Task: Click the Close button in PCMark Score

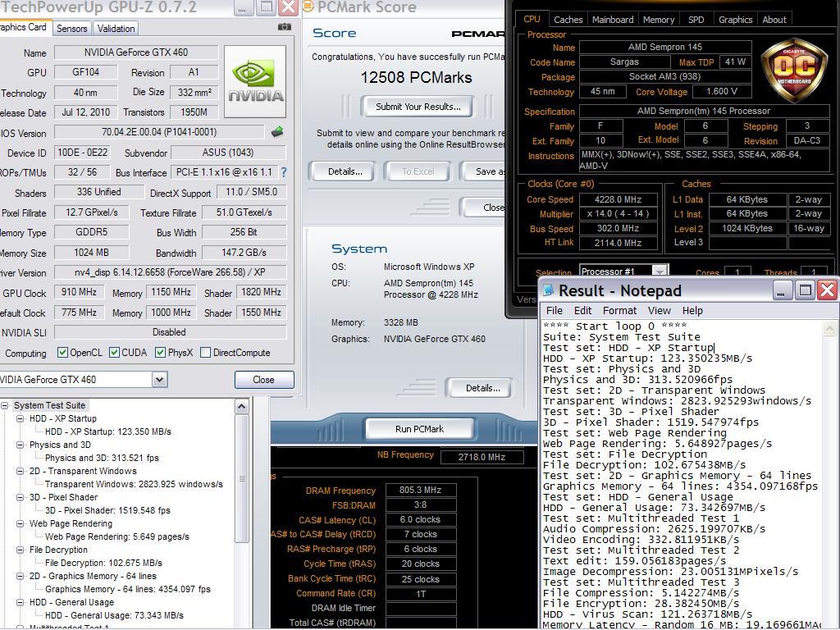Action: [x=484, y=208]
